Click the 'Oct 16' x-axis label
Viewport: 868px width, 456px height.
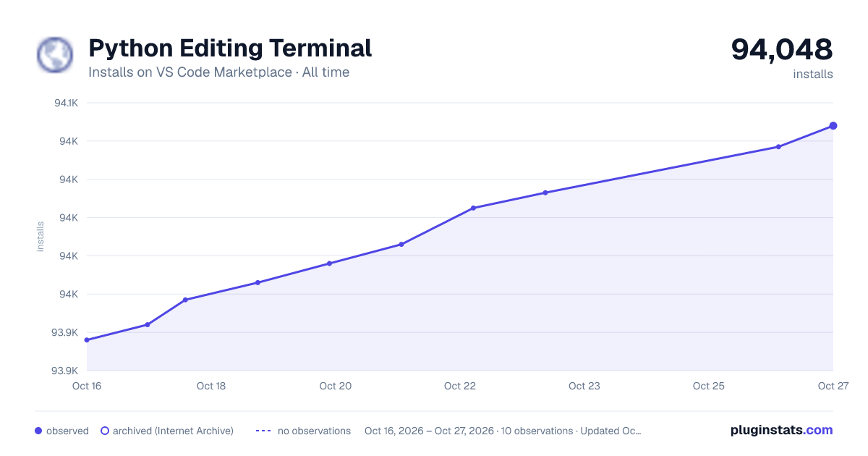coord(87,386)
